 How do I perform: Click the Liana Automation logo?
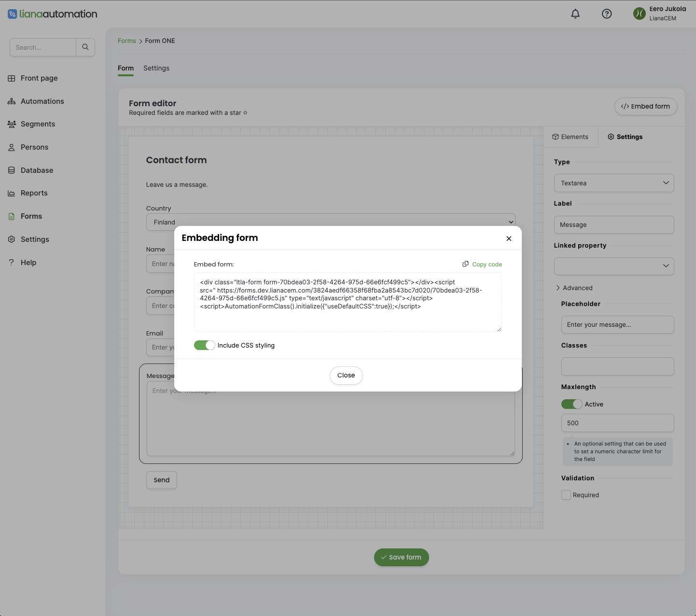click(x=53, y=14)
